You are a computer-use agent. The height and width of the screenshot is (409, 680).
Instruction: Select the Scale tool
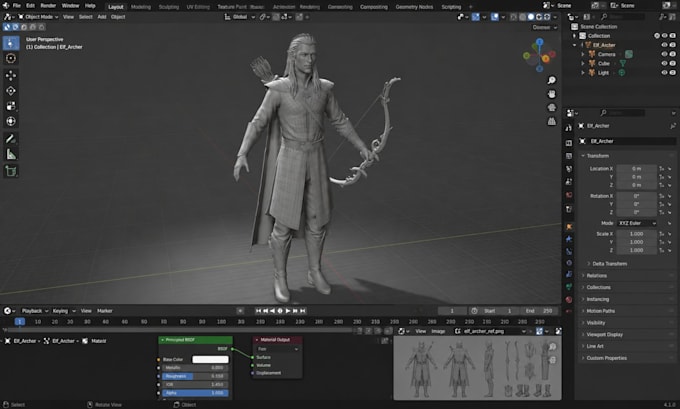click(11, 106)
